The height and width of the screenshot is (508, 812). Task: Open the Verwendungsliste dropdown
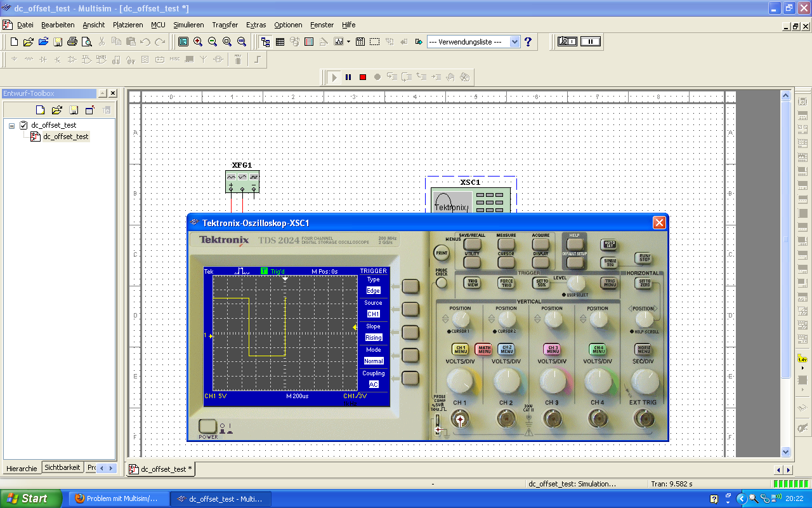(514, 42)
